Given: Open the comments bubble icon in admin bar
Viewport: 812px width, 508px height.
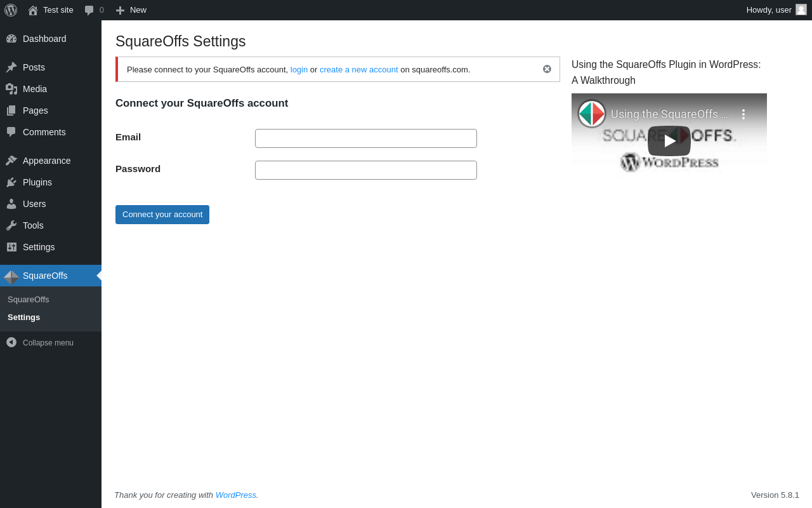Looking at the screenshot, I should 89,10.
